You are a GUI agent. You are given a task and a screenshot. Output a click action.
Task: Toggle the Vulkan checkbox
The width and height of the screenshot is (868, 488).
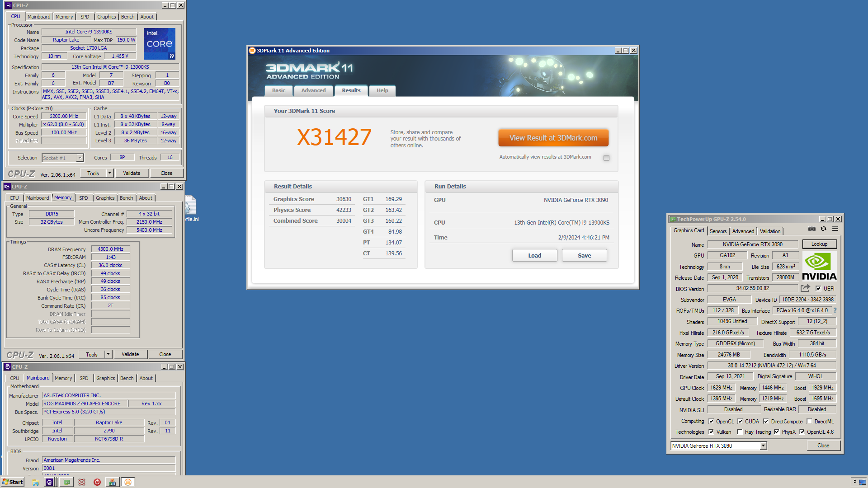[711, 432]
